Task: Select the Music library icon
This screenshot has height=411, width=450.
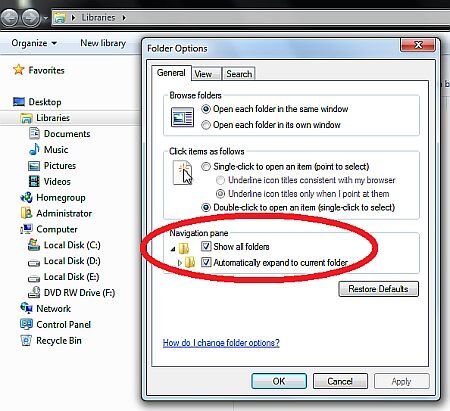Action: [34, 149]
